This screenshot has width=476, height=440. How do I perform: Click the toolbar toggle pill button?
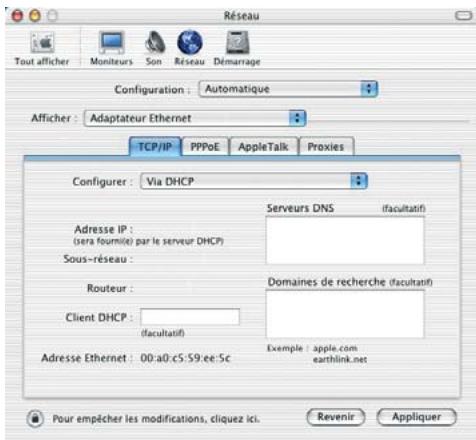coord(463,15)
